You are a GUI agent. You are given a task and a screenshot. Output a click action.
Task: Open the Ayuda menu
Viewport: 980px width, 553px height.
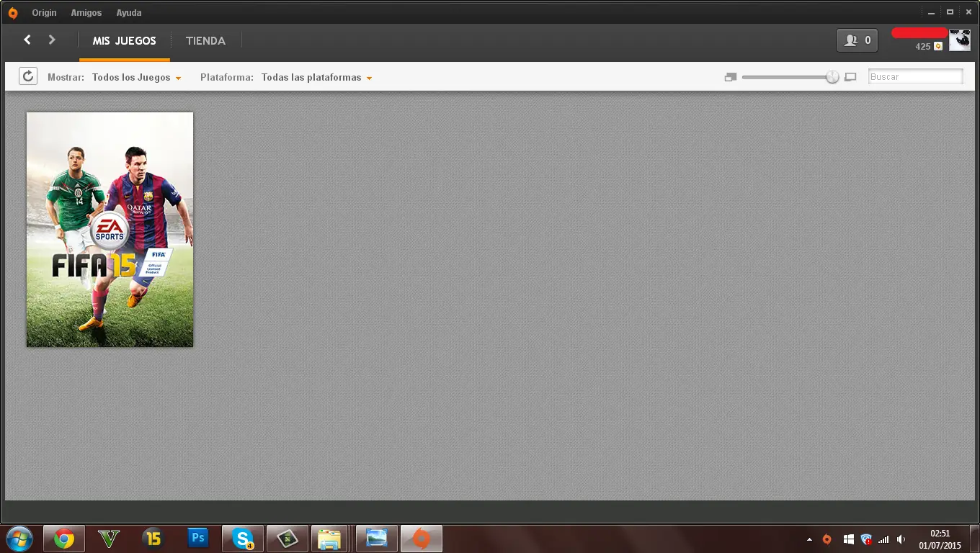pyautogui.click(x=129, y=13)
